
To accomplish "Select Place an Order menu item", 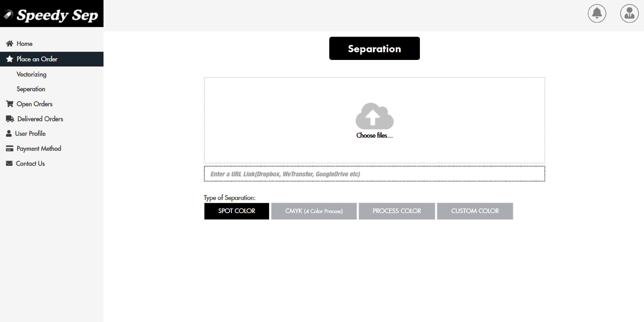I will (x=52, y=59).
